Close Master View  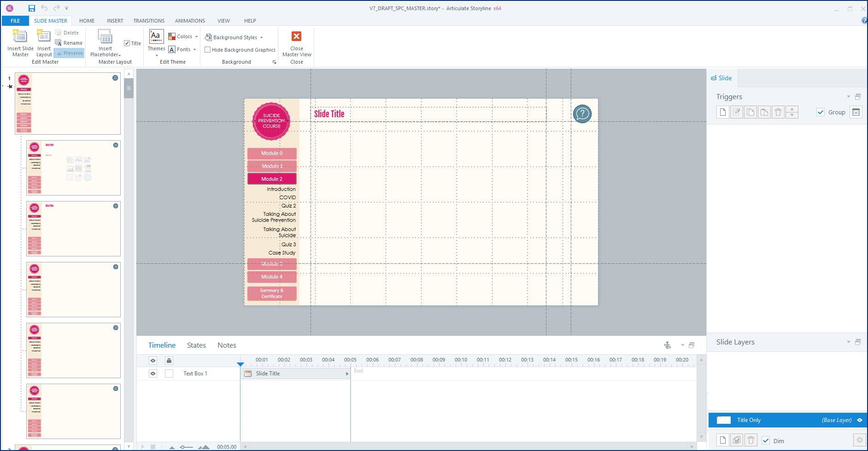[x=297, y=43]
